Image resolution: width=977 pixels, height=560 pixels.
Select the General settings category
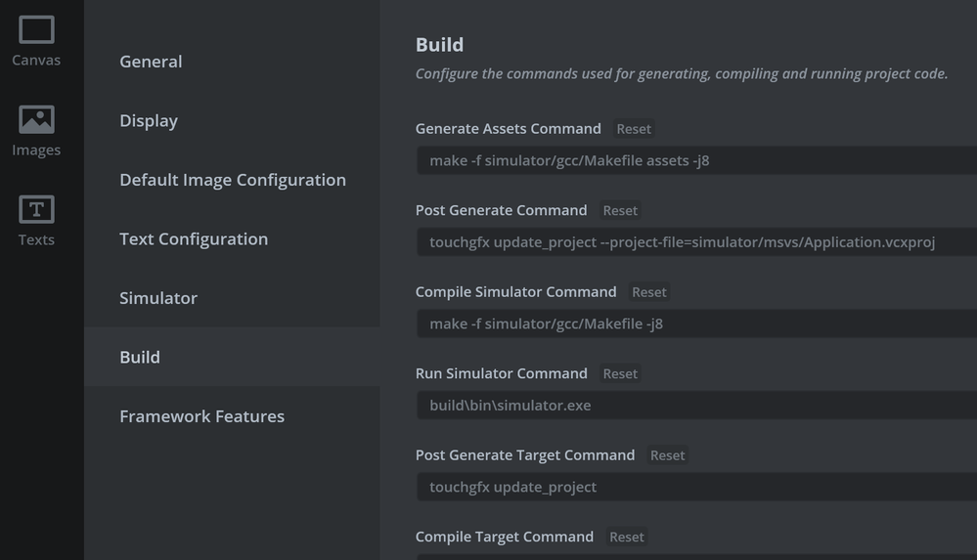[x=232, y=61]
